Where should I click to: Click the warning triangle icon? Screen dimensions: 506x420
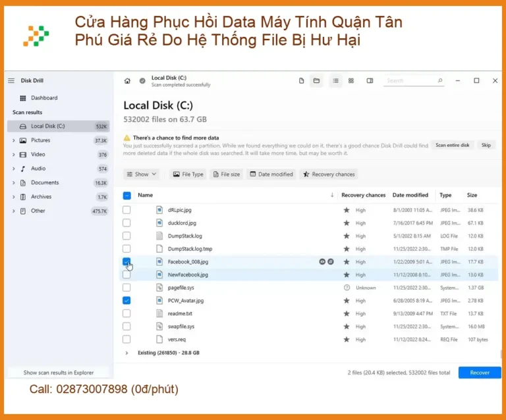[126, 138]
